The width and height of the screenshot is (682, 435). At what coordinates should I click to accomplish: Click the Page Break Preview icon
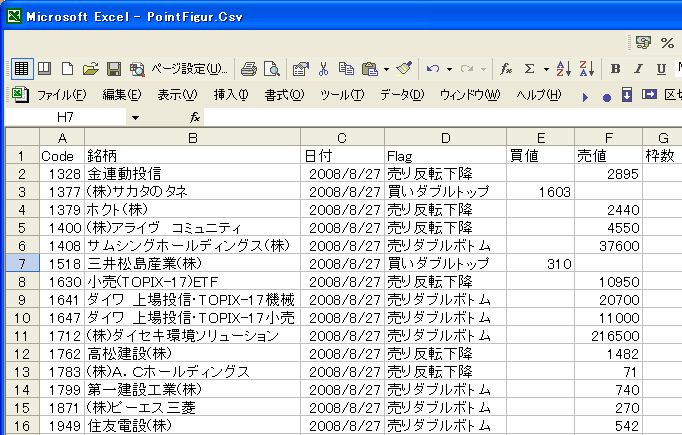point(44,69)
